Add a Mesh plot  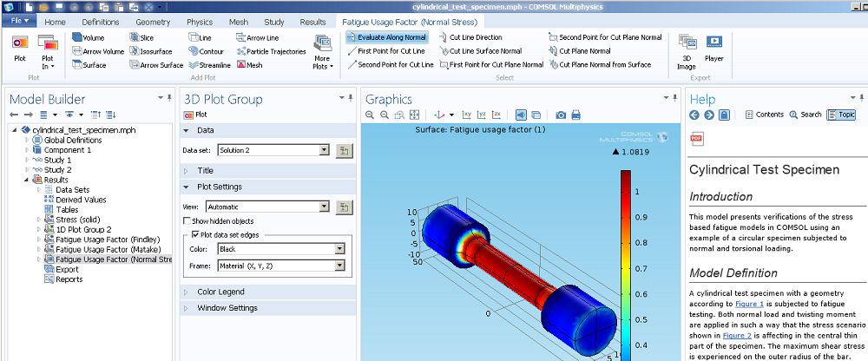pos(250,65)
